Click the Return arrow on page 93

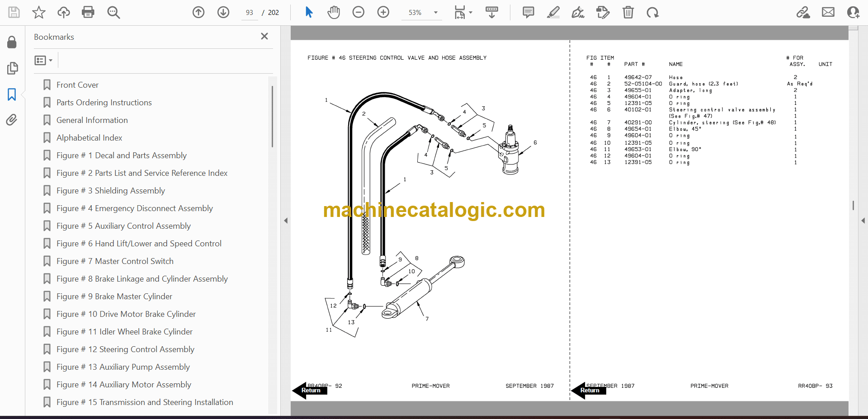coord(589,390)
